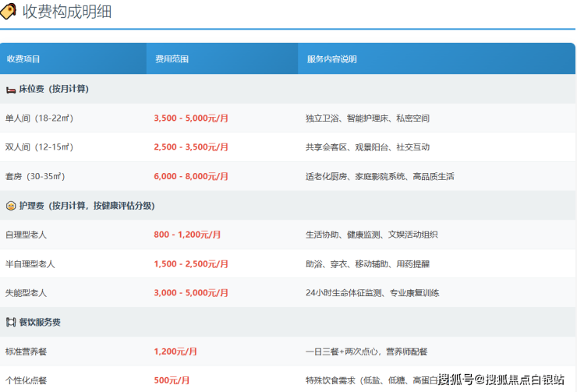Image resolution: width=577 pixels, height=392 pixels.
Task: Select the 服务内容说明 column header
Action: pos(331,59)
